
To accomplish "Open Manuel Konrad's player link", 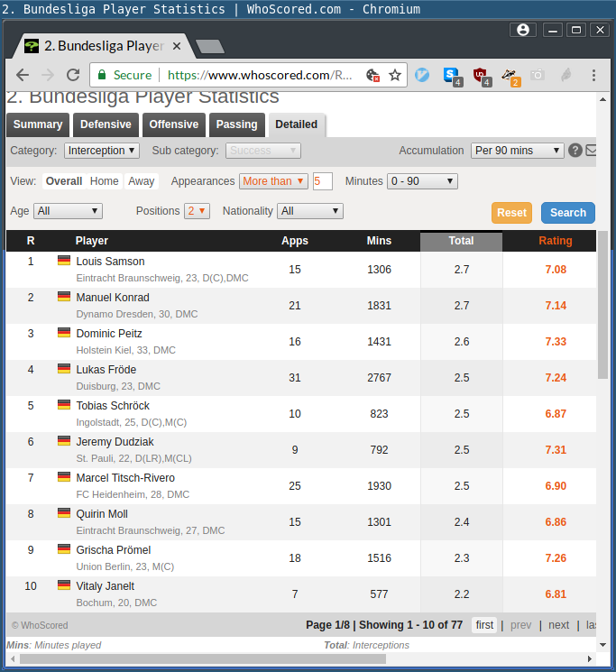I will pos(113,298).
